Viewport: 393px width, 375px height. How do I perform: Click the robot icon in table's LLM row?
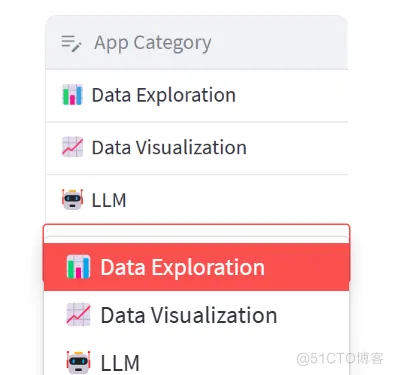point(72,199)
